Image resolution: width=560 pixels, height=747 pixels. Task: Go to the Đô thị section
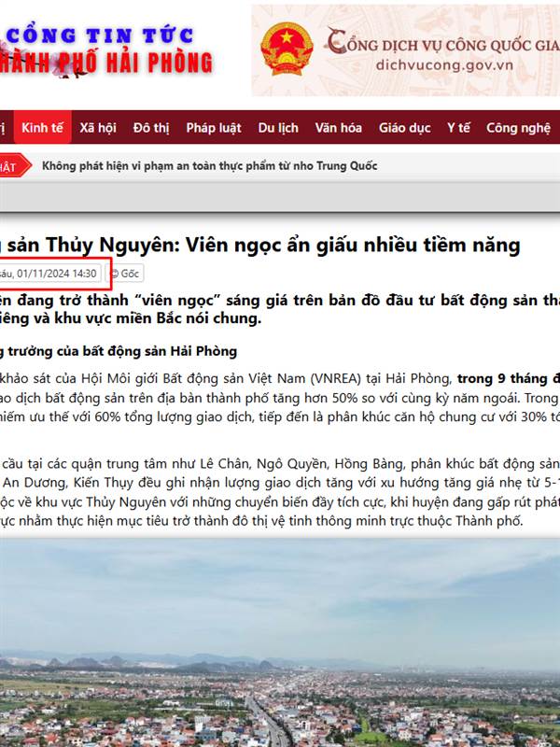click(x=151, y=128)
